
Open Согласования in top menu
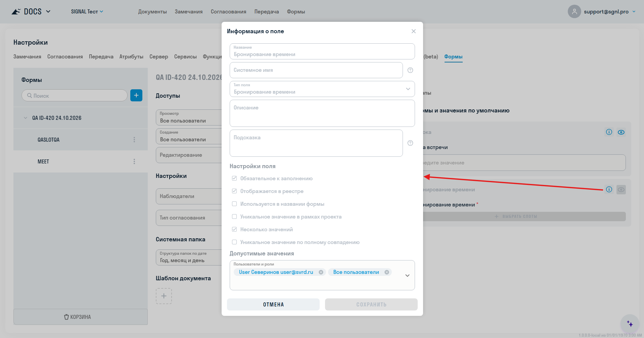click(228, 11)
